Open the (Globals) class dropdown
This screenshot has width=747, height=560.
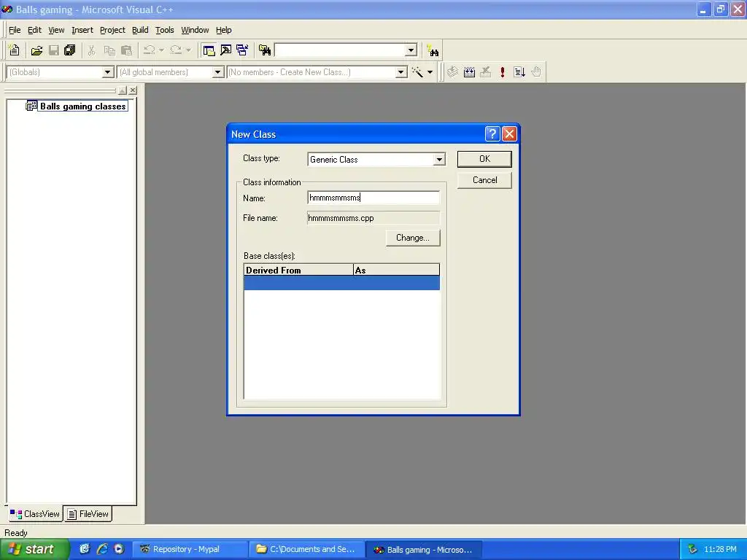108,72
